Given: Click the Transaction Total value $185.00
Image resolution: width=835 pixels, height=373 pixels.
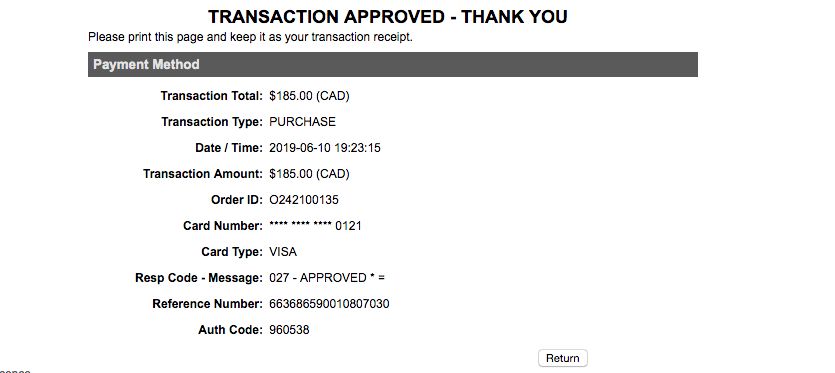Looking at the screenshot, I should 309,96.
